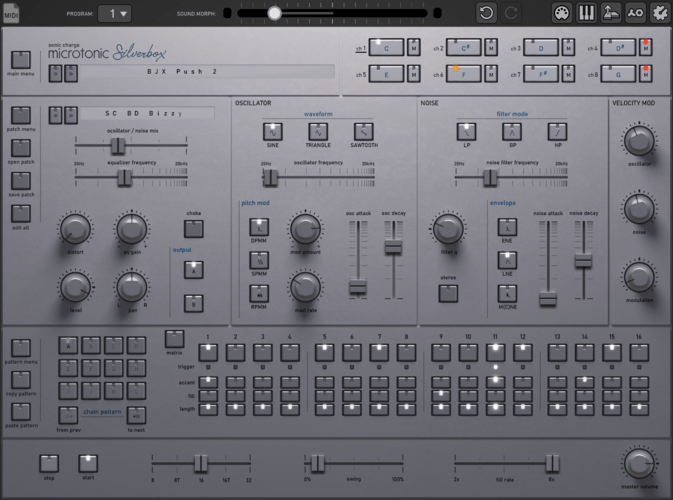Click the chain pattern to next button
The image size is (673, 500).
(136, 415)
